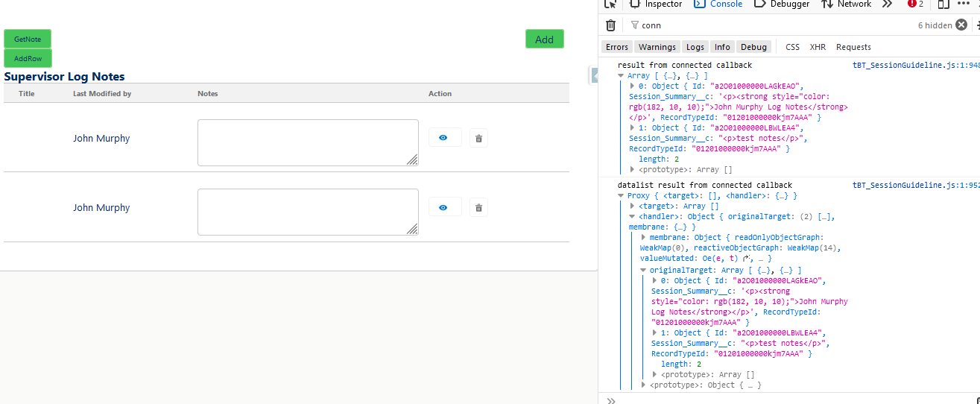Toggle the Warnings log filter
The width and height of the screenshot is (980, 404).
tap(657, 47)
